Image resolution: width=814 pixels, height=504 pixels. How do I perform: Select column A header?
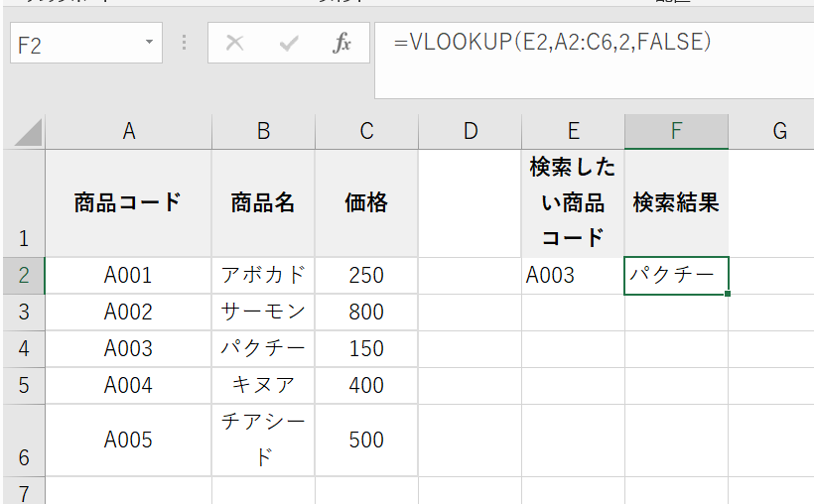click(x=128, y=131)
